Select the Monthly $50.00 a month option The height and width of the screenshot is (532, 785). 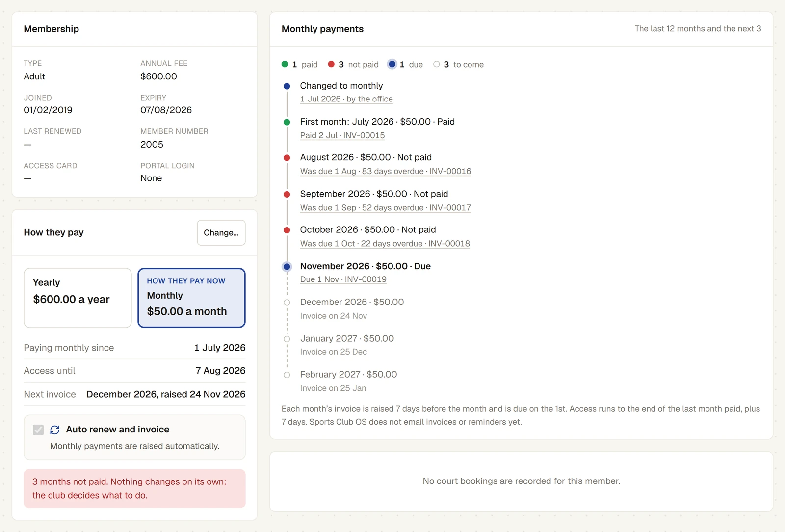point(191,298)
